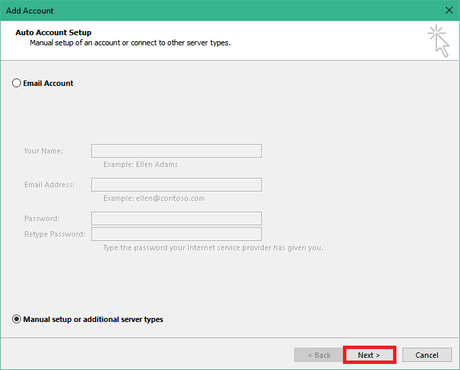Image resolution: width=460 pixels, height=370 pixels.
Task: Click the Password input field
Action: coord(176,218)
